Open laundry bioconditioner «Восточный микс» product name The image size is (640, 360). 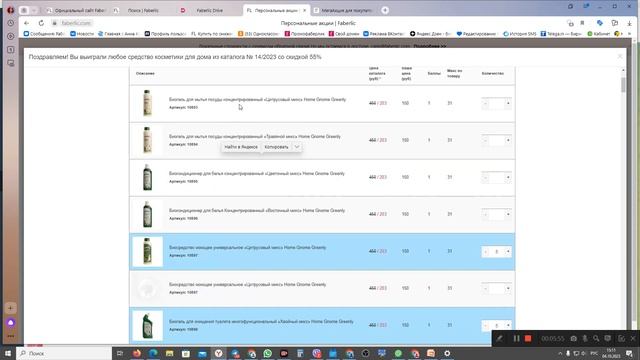point(257,211)
